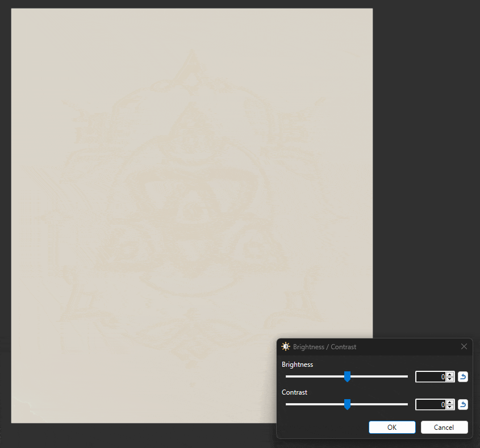This screenshot has width=480, height=448.
Task: Focus the Contrast value input field
Action: click(431, 404)
